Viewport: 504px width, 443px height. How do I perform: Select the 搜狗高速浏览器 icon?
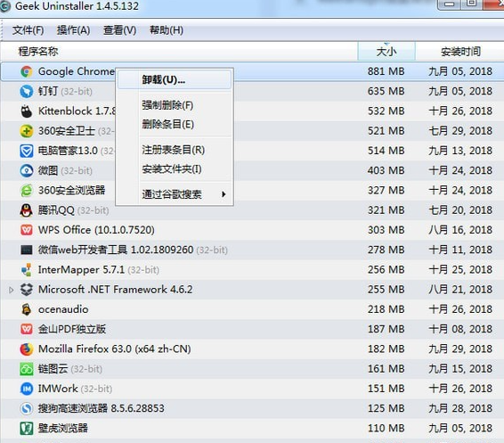click(27, 408)
